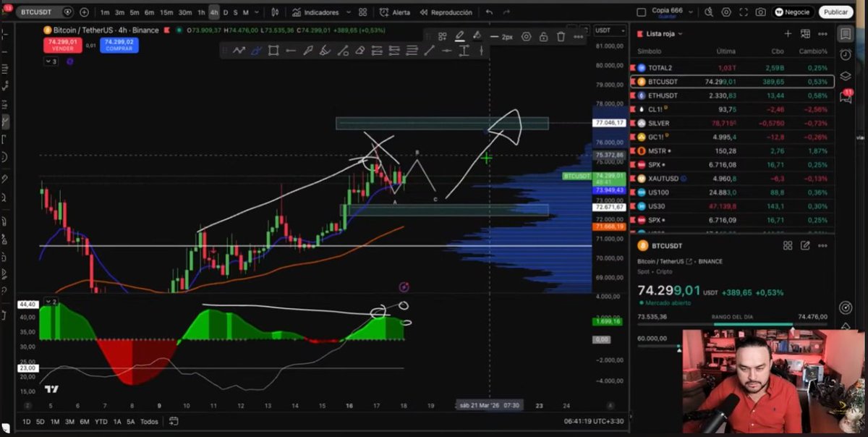Viewport: 868px width, 437px height.
Task: Select the highlighter tool in favorites bar
Action: (x=325, y=50)
